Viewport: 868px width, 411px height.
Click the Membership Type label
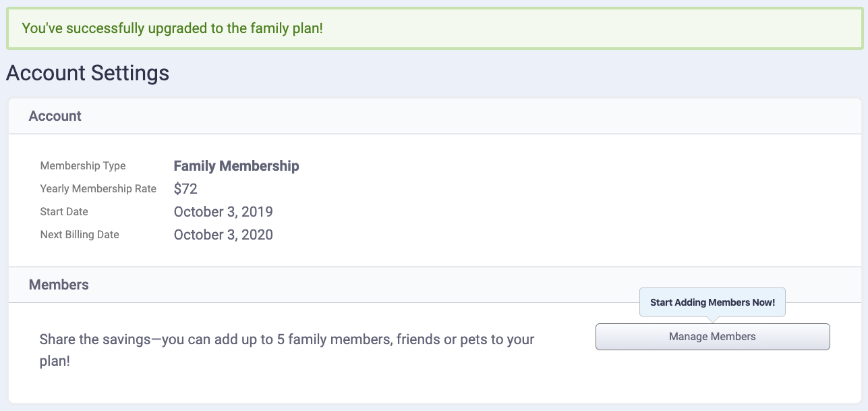[x=83, y=166]
